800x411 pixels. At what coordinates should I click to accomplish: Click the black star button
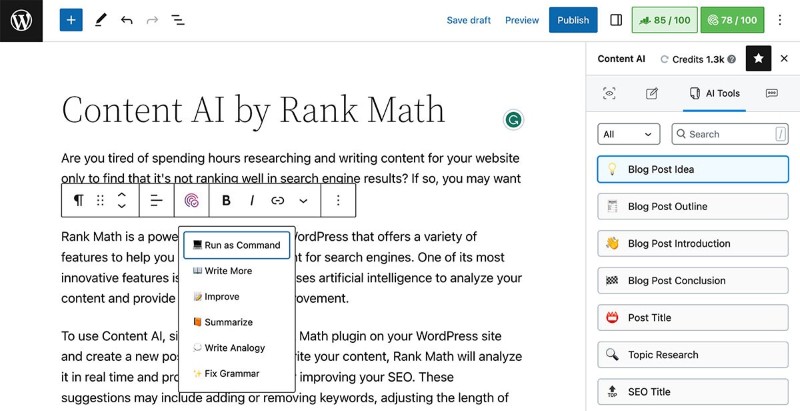[x=758, y=59]
